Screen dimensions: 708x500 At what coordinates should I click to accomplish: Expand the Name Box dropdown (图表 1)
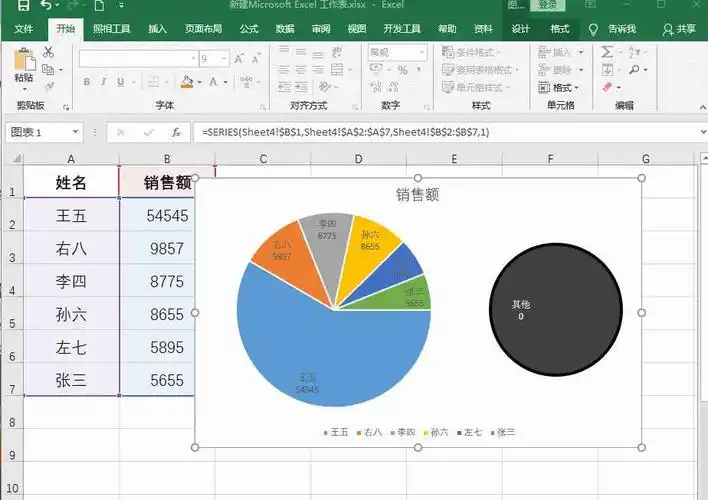pos(75,132)
